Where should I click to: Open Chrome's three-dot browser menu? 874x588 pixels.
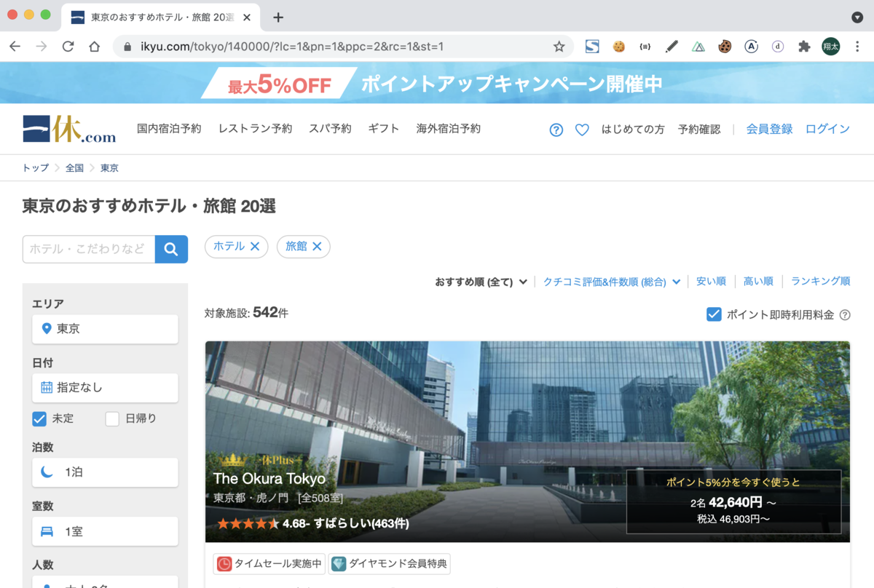coord(857,46)
